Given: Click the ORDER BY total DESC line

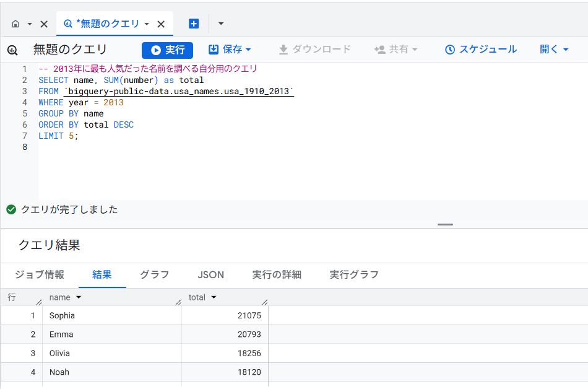Looking at the screenshot, I should click(x=86, y=125).
